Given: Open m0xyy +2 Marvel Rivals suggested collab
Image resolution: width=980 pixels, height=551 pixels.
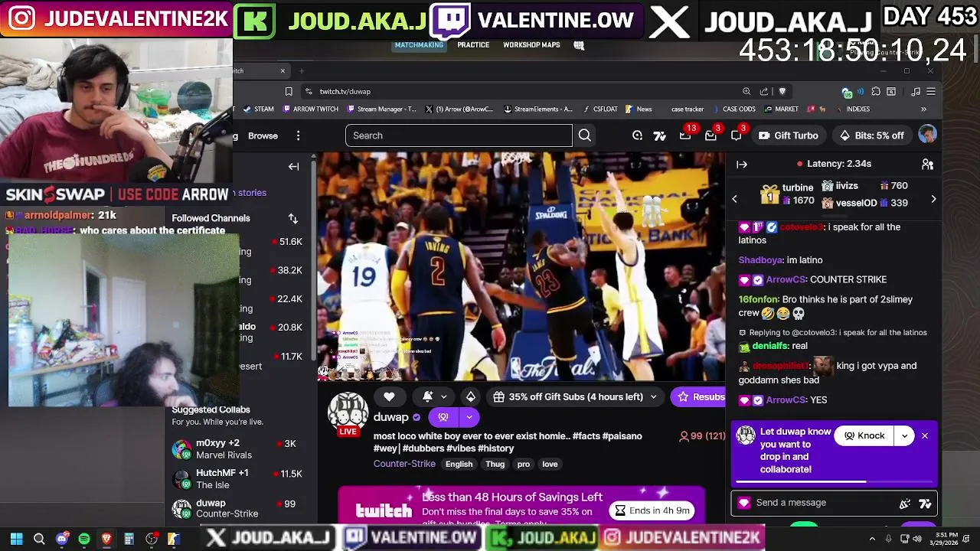Looking at the screenshot, I should click(237, 449).
